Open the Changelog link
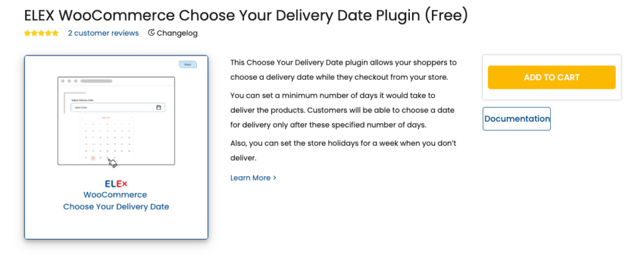 [x=177, y=33]
